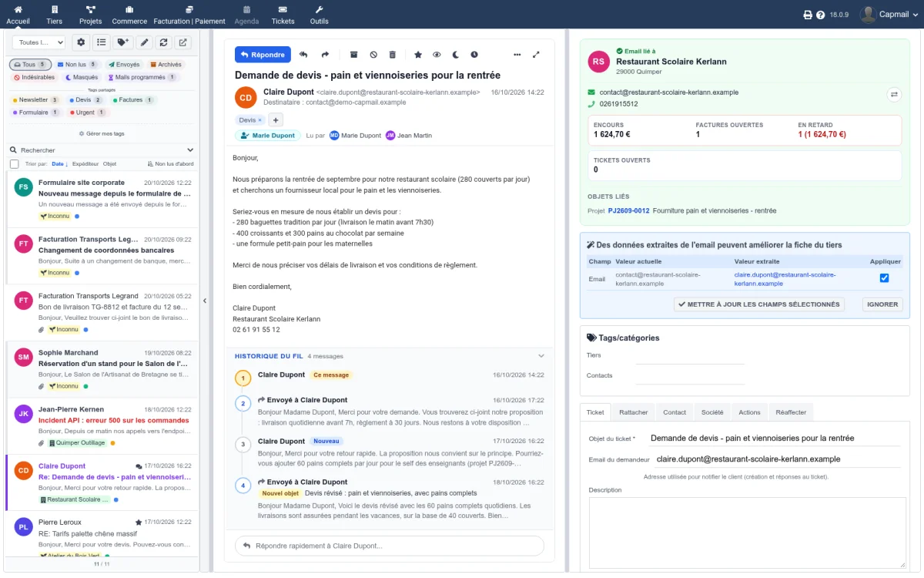Toggle the Mails programmés filter
The image size is (924, 578).
(142, 77)
